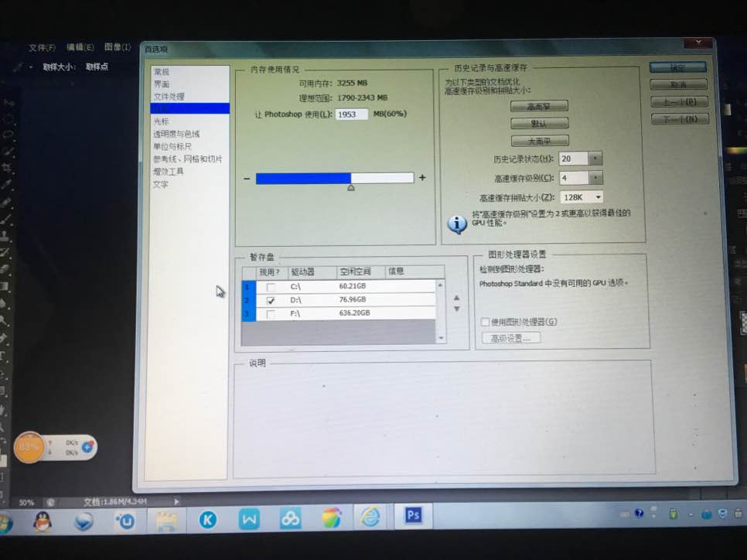Open 高速缓存级别(C) dropdown arrow
747x560 pixels.
[595, 178]
